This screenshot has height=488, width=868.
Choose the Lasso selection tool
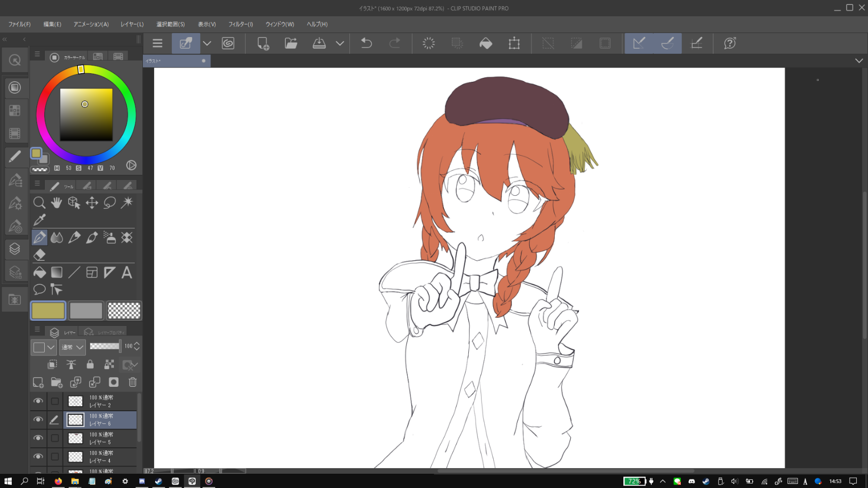[109, 202]
